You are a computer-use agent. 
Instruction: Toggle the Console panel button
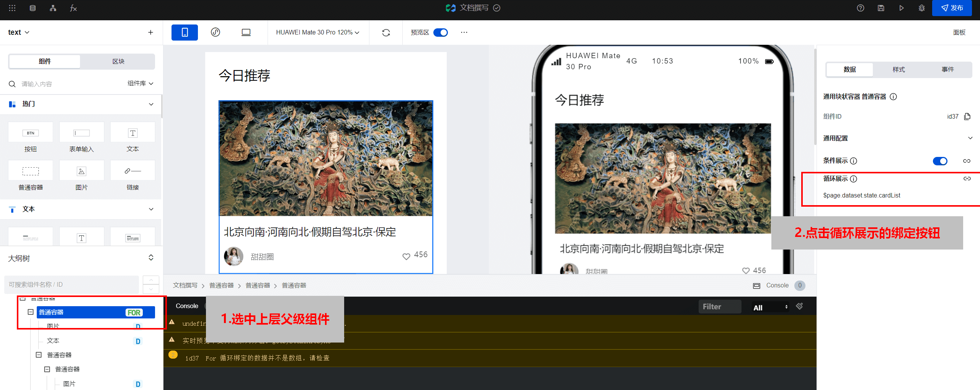click(x=778, y=286)
